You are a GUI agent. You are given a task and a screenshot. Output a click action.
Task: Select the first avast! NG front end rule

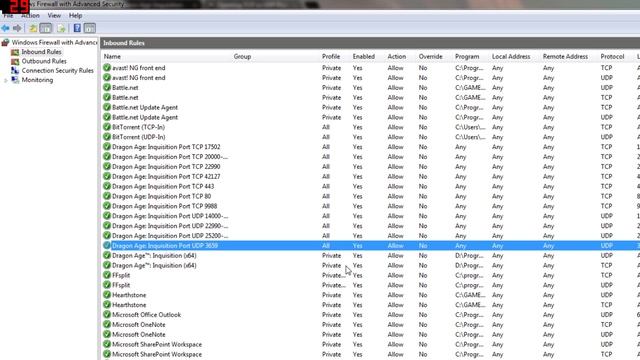coord(139,68)
